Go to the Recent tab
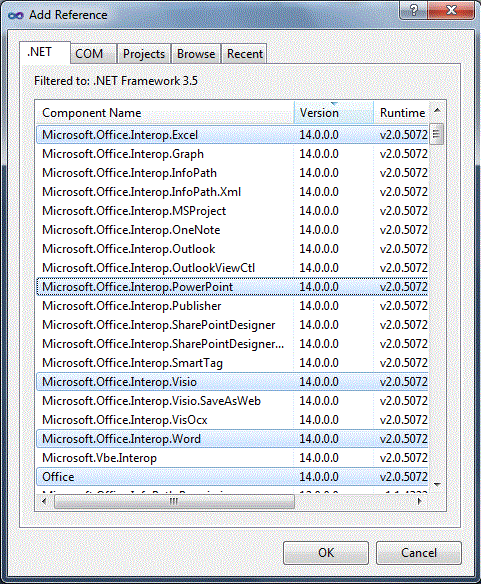The width and height of the screenshot is (481, 584). coord(245,54)
